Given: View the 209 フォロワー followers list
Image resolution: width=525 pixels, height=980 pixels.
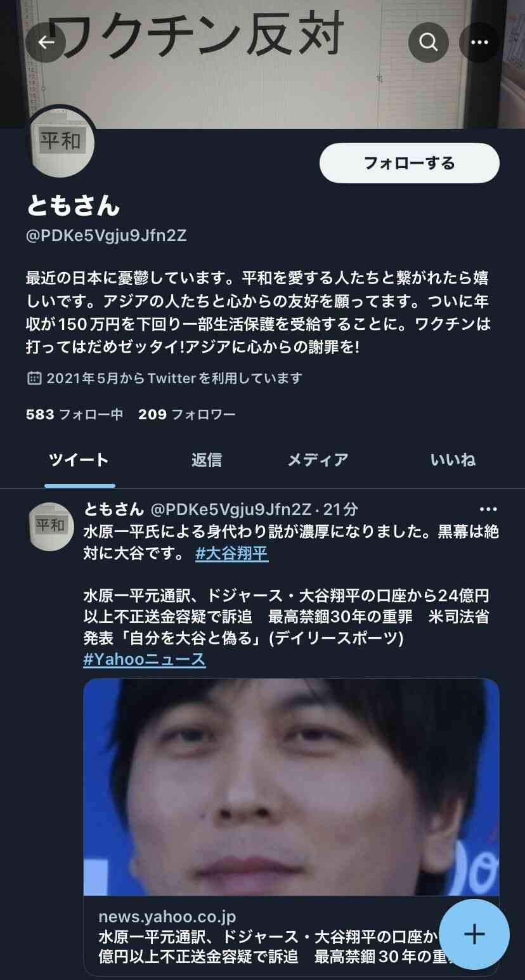Looking at the screenshot, I should pyautogui.click(x=187, y=415).
